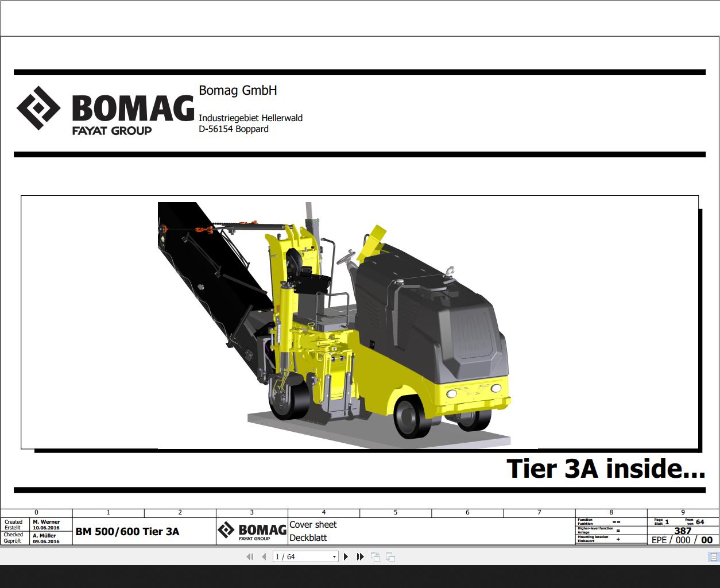Go to the previous page

(x=264, y=556)
